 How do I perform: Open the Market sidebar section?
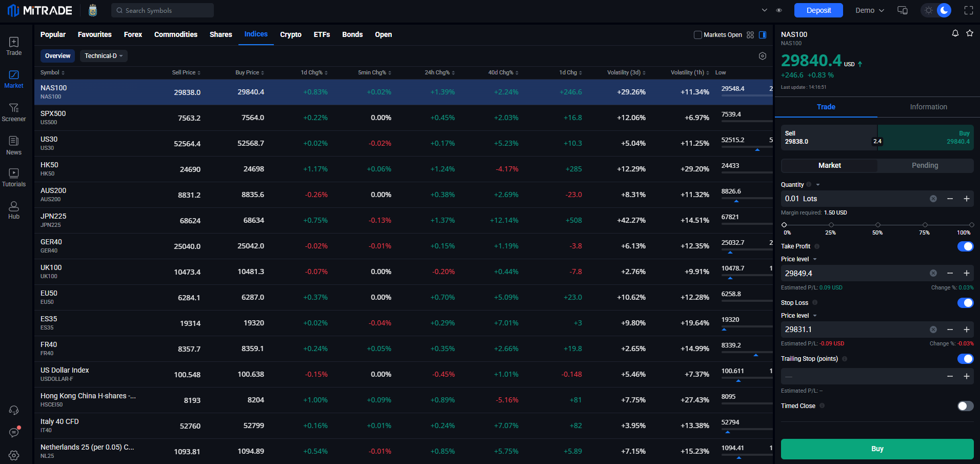pos(14,80)
